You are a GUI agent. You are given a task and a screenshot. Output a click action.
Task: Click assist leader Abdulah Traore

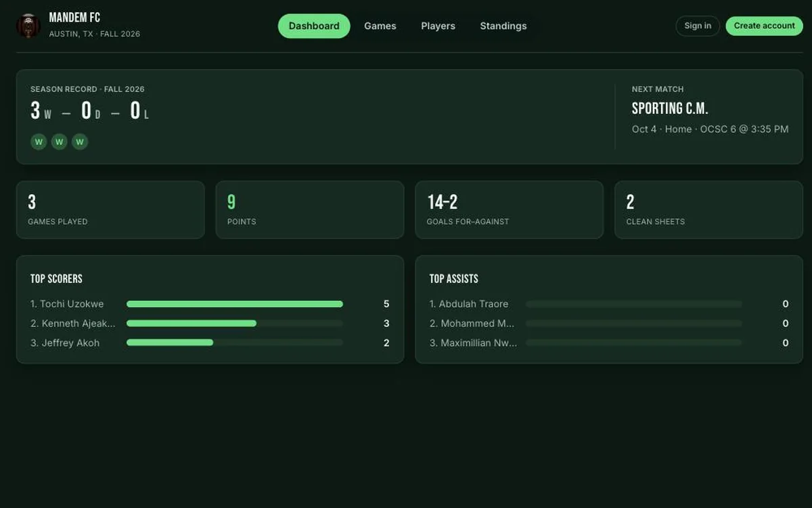click(x=469, y=304)
